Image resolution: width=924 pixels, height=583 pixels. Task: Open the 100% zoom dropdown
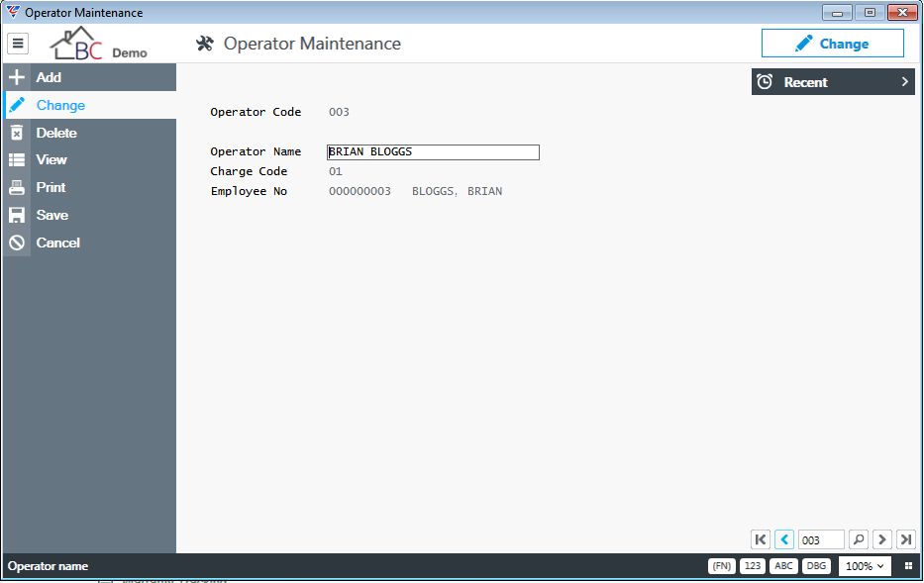pos(865,566)
